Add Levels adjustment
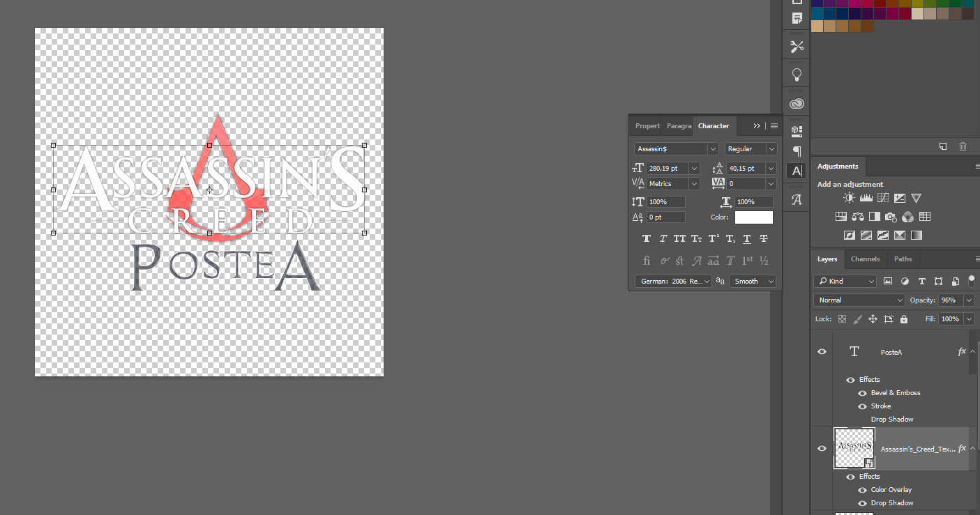The height and width of the screenshot is (515, 980). click(866, 199)
